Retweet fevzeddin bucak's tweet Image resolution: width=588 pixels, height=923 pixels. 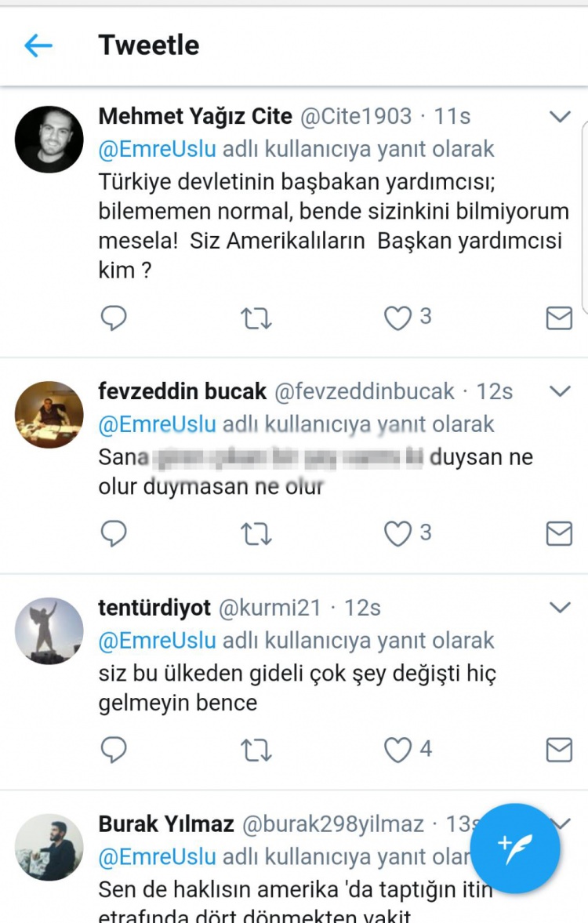(x=256, y=534)
